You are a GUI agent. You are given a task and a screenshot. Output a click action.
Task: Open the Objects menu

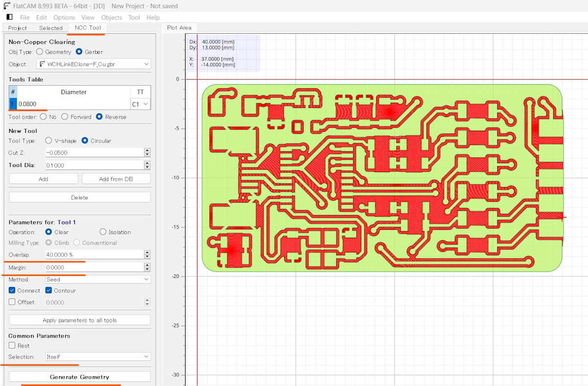tap(111, 17)
